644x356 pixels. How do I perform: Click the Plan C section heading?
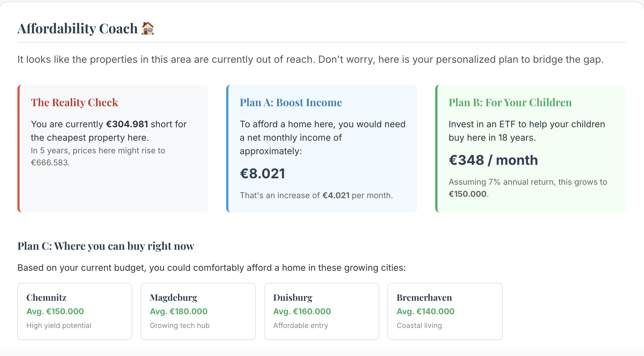click(x=106, y=246)
